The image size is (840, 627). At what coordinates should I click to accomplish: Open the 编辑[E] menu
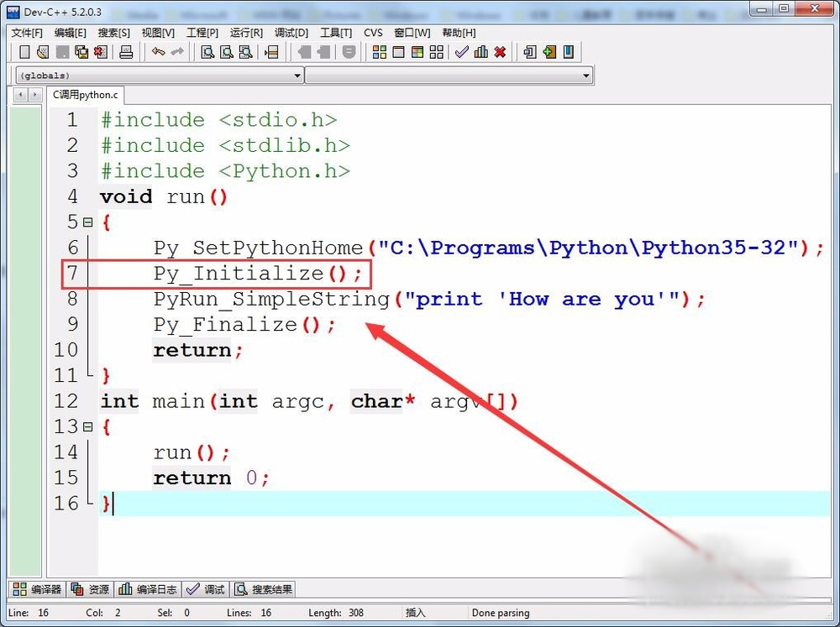coord(71,33)
